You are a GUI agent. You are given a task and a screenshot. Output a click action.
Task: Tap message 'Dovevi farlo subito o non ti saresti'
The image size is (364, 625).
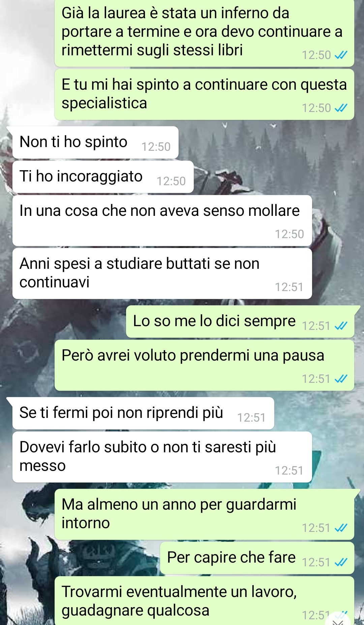[162, 457]
